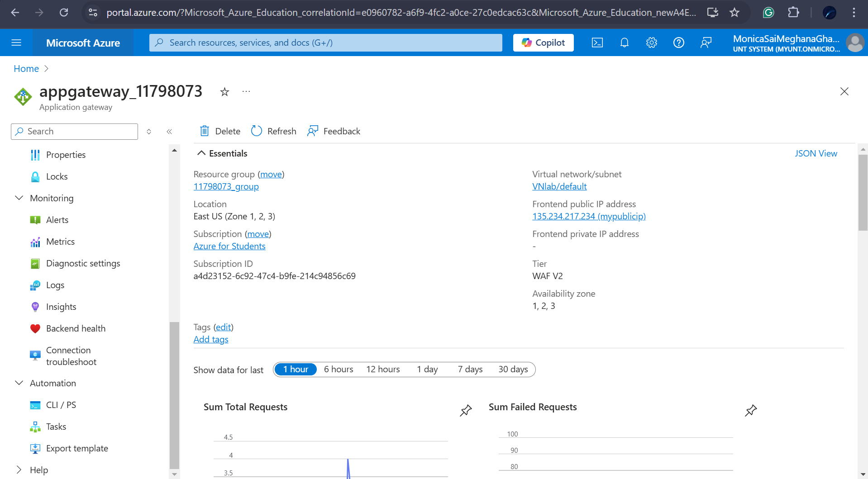
Task: Select the 7 days time range
Action: tap(470, 369)
